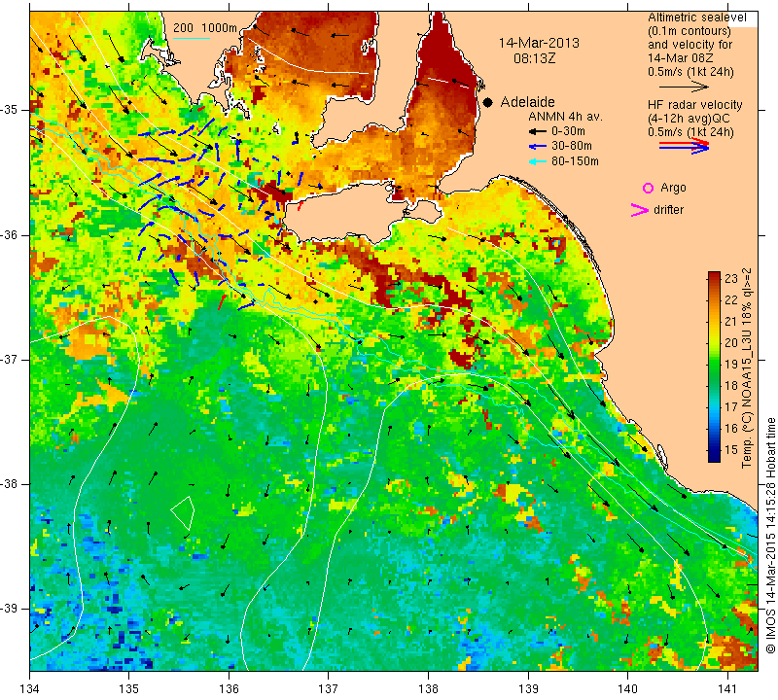The height and width of the screenshot is (700, 778).
Task: Click the latitude -37 axis label
Action: tap(9, 359)
